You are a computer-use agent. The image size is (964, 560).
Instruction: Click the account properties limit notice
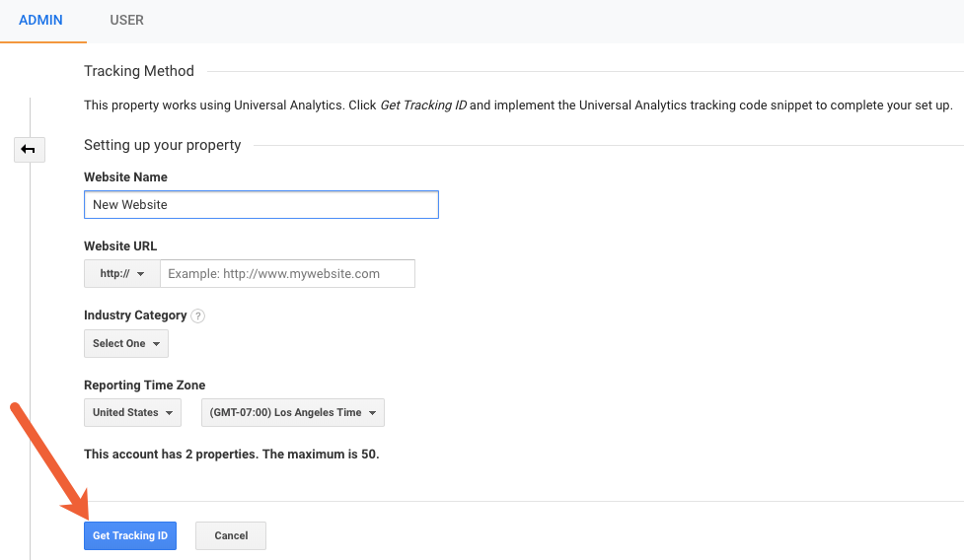coord(231,455)
